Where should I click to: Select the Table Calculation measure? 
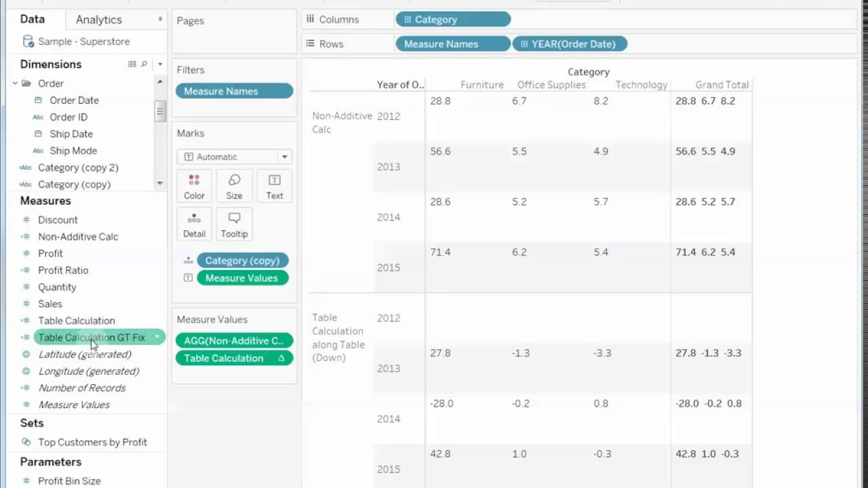[77, 321]
